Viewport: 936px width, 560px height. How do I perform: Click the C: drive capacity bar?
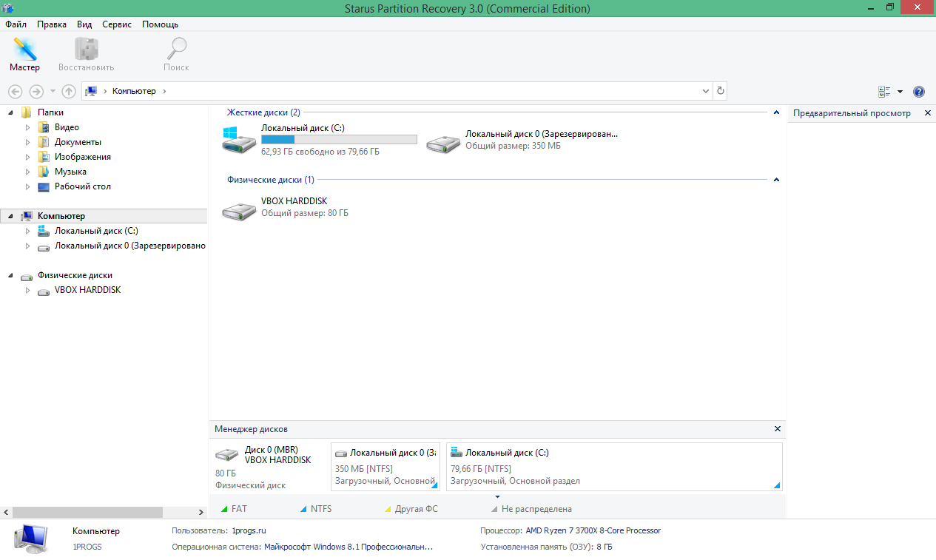(338, 139)
